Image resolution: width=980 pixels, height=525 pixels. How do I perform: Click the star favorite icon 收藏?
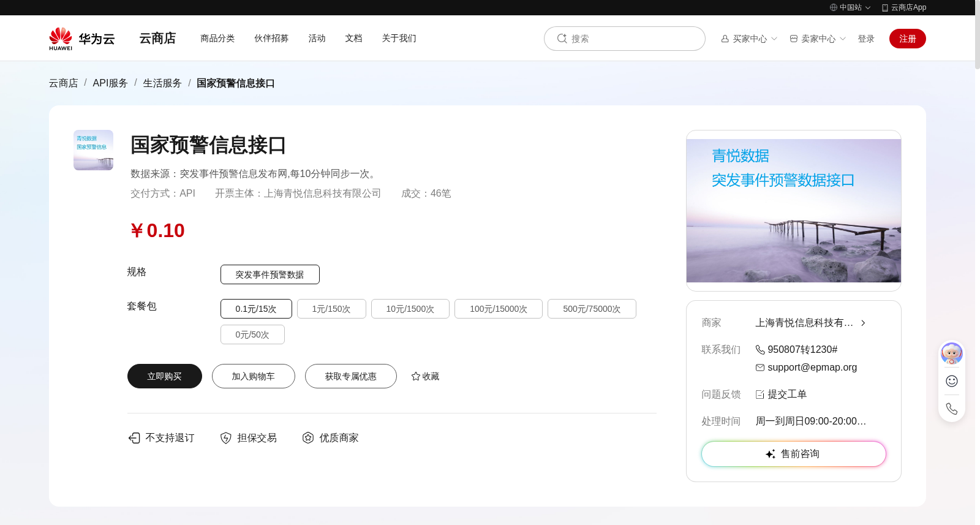416,376
